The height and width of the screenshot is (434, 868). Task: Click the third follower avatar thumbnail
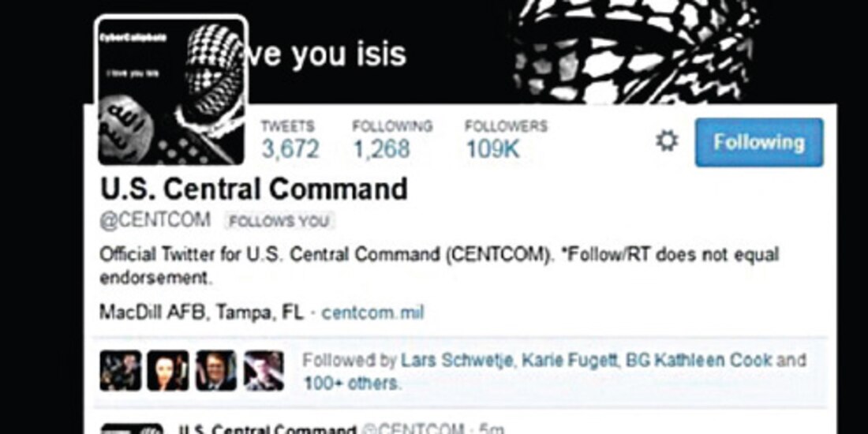(216, 370)
